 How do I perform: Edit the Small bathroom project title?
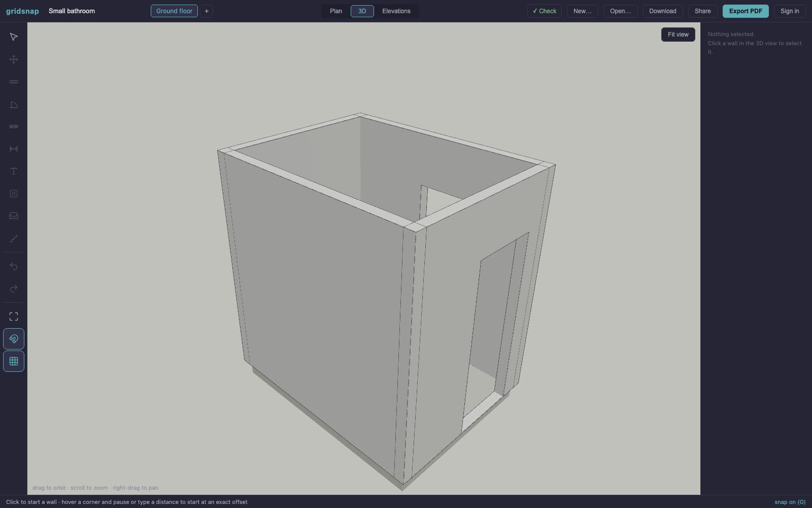pos(72,11)
